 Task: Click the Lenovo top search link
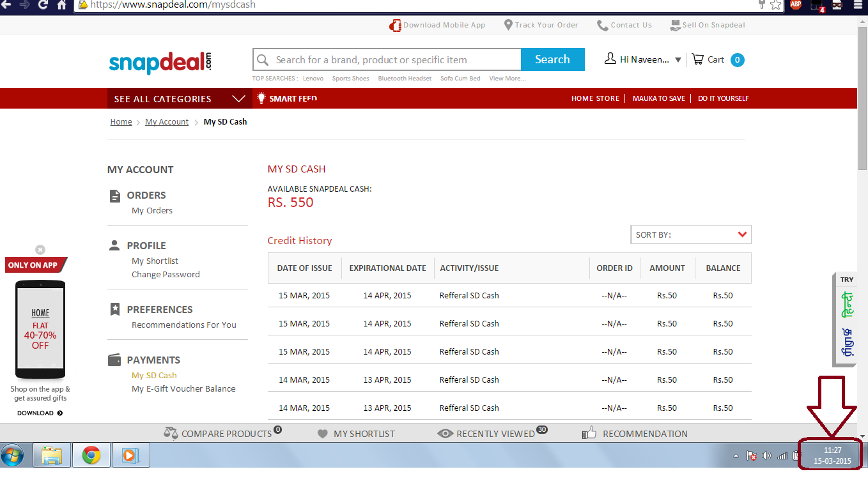point(313,79)
